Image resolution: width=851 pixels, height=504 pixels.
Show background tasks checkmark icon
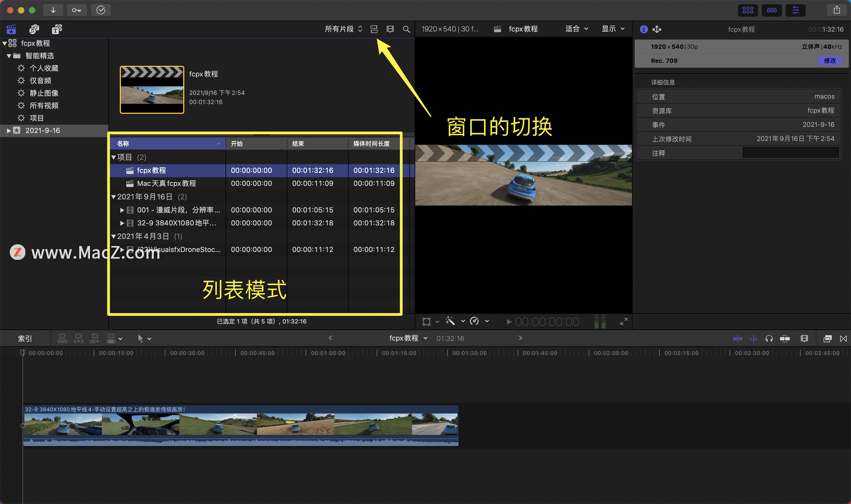pyautogui.click(x=101, y=10)
